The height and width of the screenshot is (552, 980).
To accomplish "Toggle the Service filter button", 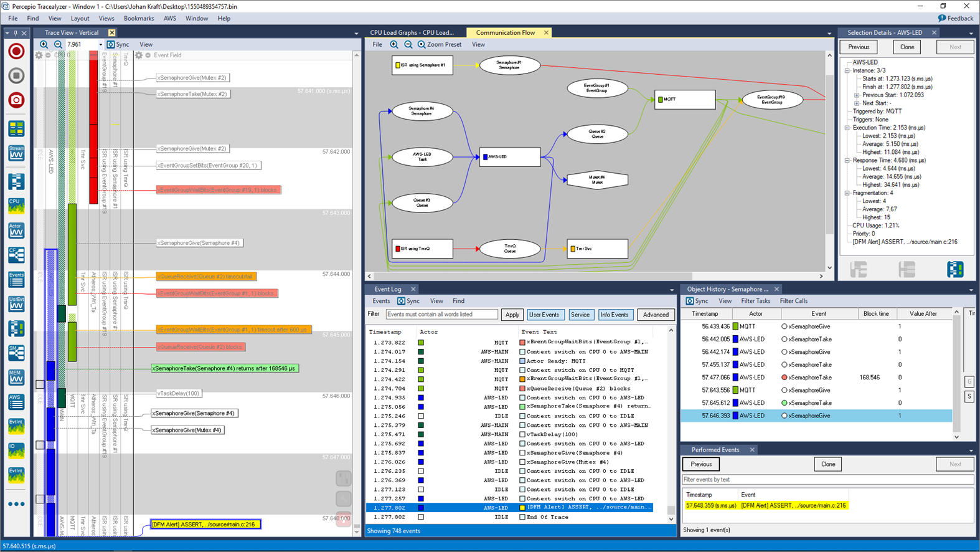I will pos(580,315).
